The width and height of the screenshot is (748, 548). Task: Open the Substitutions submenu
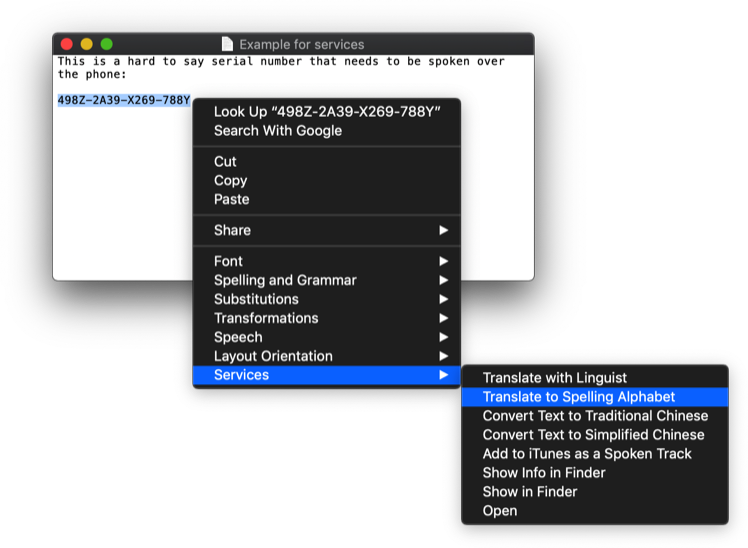click(x=327, y=299)
